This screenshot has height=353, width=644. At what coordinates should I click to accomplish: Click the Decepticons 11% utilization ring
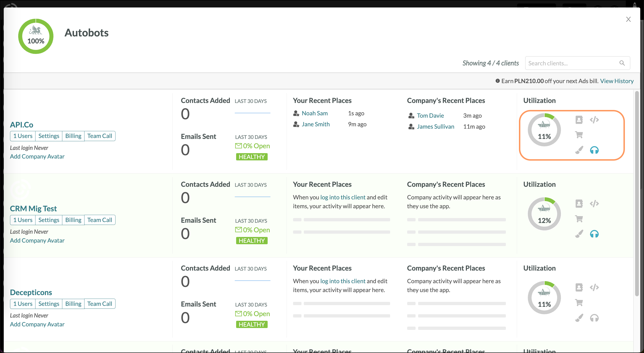click(544, 297)
